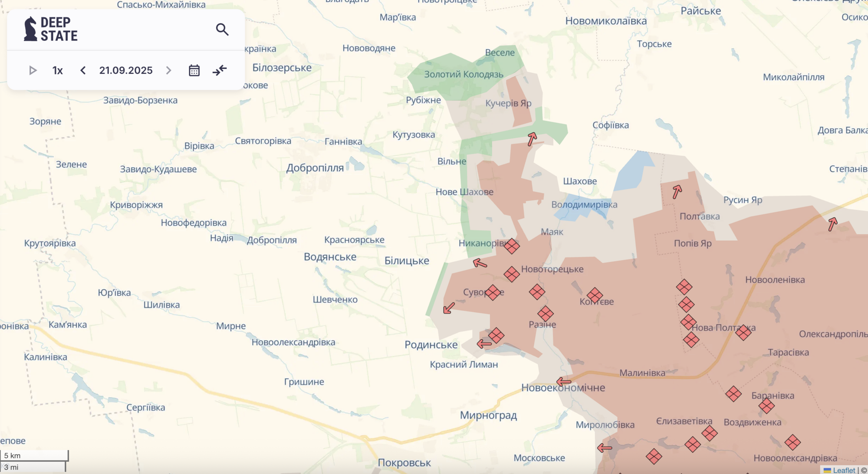The width and height of the screenshot is (868, 474).
Task: Go to previous date arrow
Action: tap(83, 70)
